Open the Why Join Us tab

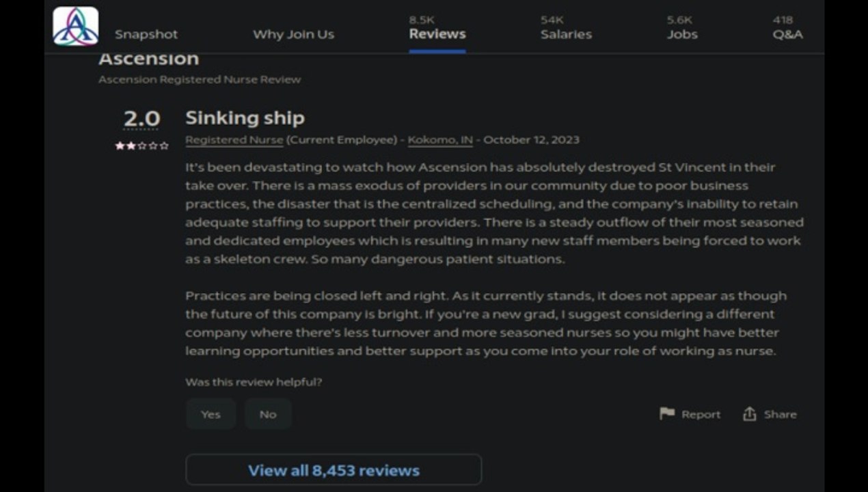pyautogui.click(x=294, y=34)
